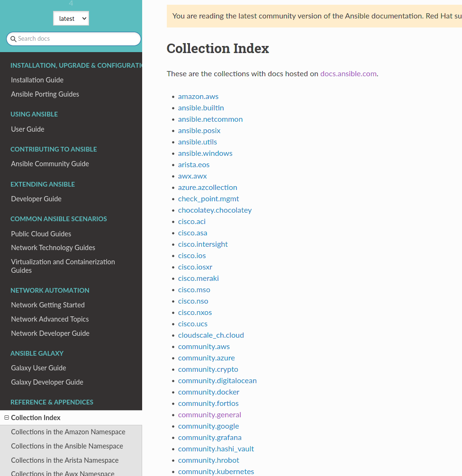The width and height of the screenshot is (462, 476).
Task: Open Collections in the Amazon Namespace
Action: point(68,432)
